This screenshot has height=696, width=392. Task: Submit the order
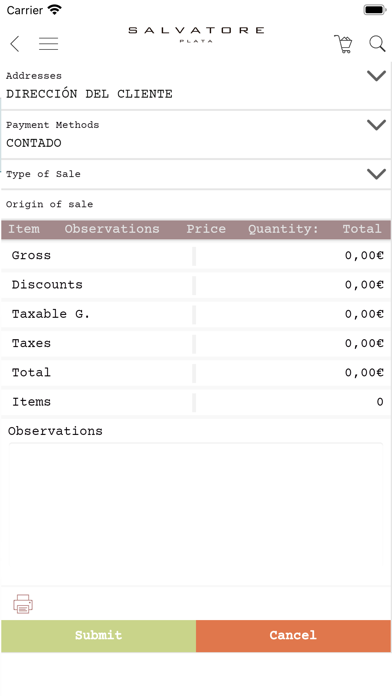coord(98,636)
